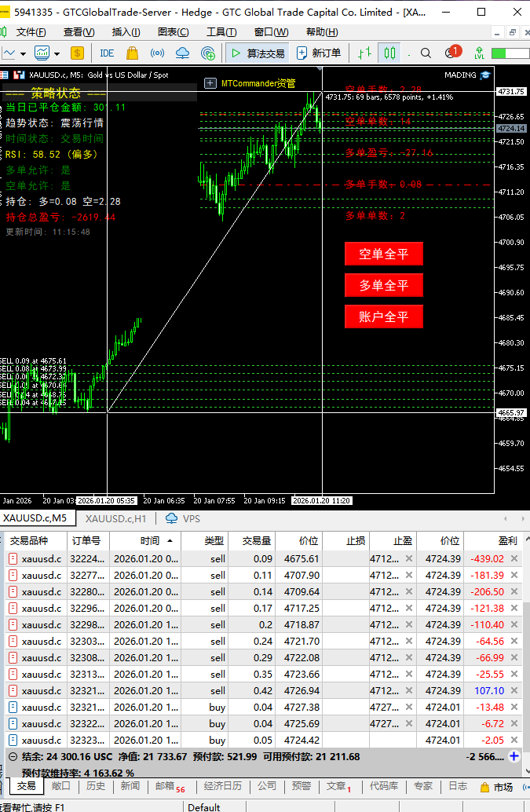530x812 pixels.
Task: Click the Default profile in status bar
Action: 204,807
